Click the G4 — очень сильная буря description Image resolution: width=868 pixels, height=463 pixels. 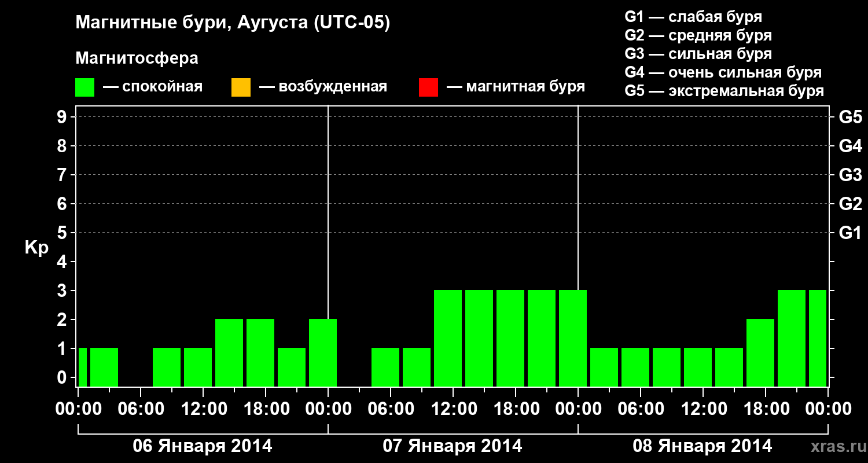[x=723, y=72]
